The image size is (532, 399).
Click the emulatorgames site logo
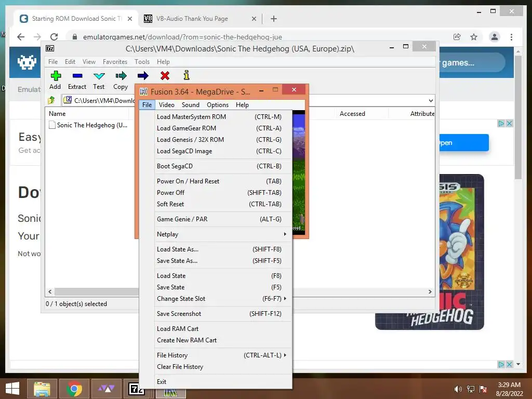pos(27,62)
